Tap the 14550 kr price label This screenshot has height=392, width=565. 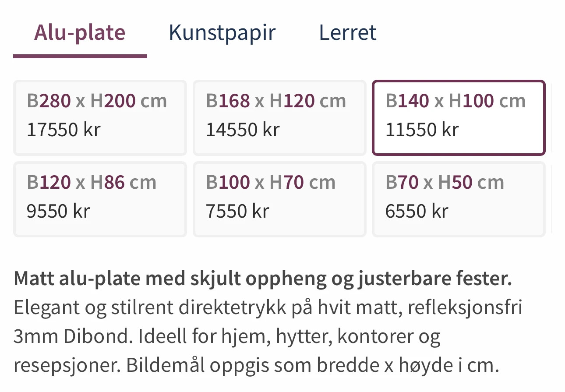click(243, 130)
